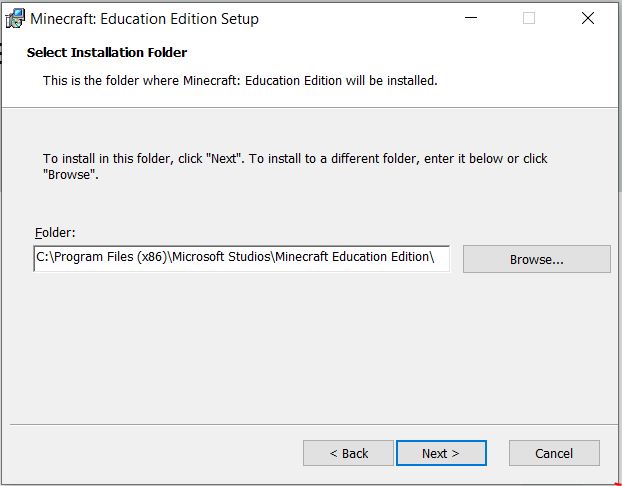622x486 pixels.
Task: Click the instruction text starting "To install in this folder"
Action: [295, 166]
